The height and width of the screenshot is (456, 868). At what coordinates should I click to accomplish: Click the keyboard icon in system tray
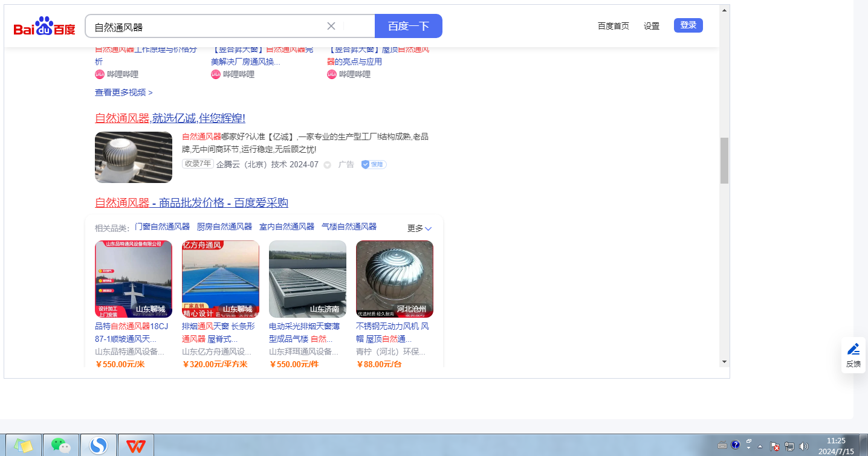pyautogui.click(x=722, y=446)
